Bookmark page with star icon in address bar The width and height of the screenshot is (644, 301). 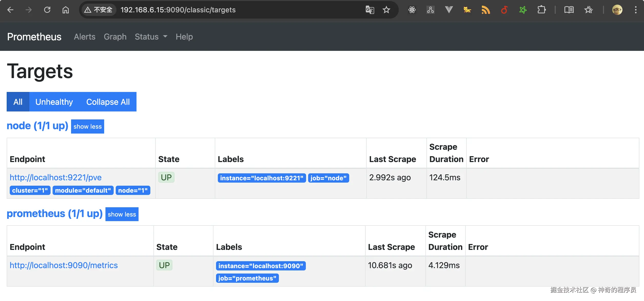pos(386,10)
